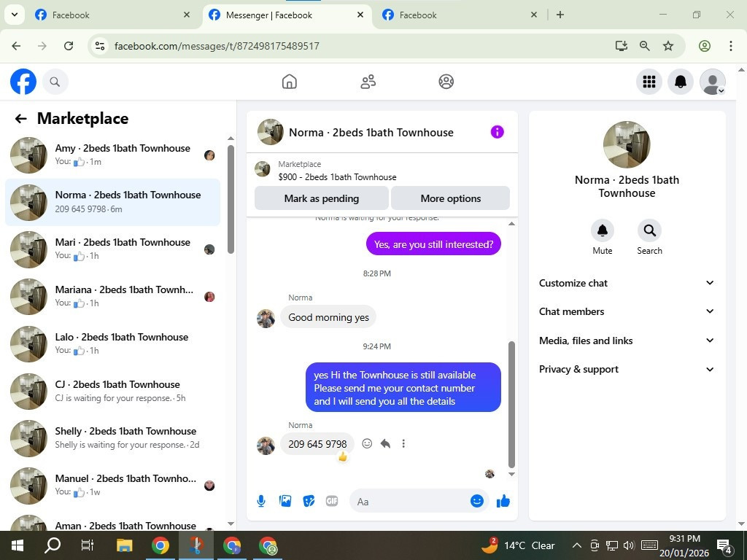This screenshot has width=747, height=560.
Task: Open Shelly Townhouse conversation
Action: (113, 437)
